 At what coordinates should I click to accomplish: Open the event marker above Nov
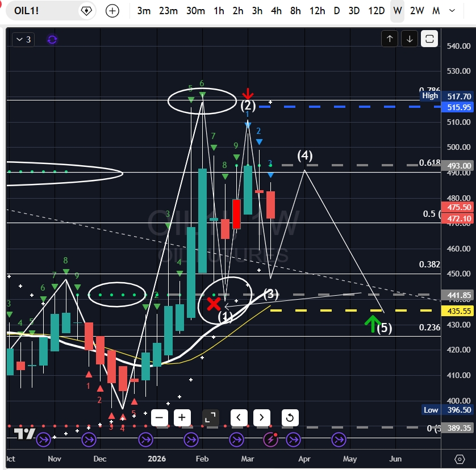(43, 439)
